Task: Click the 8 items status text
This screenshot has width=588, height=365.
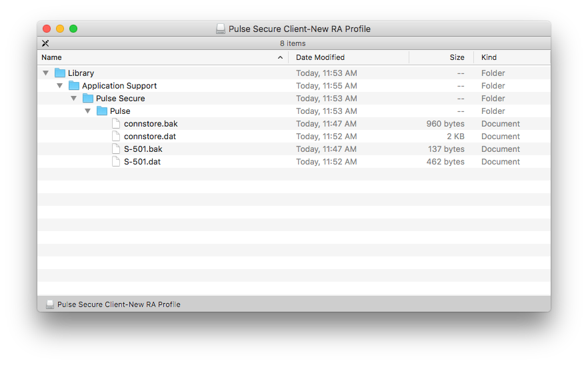Action: (293, 43)
